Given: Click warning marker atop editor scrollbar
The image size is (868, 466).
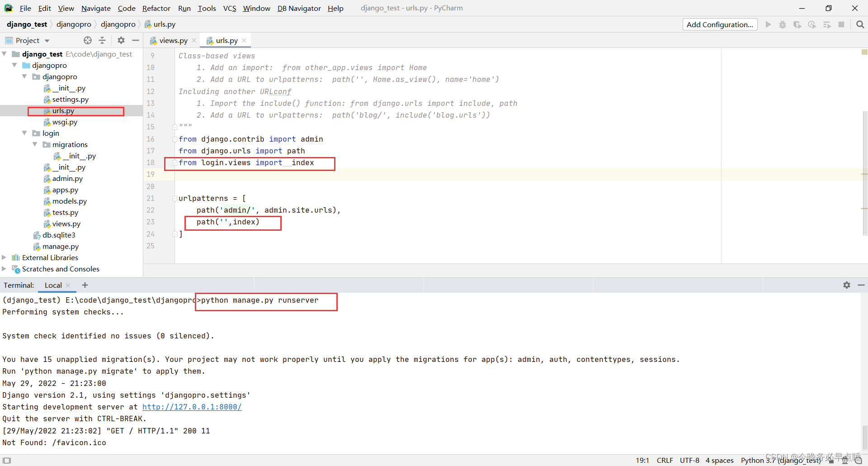Looking at the screenshot, I should [x=864, y=52].
